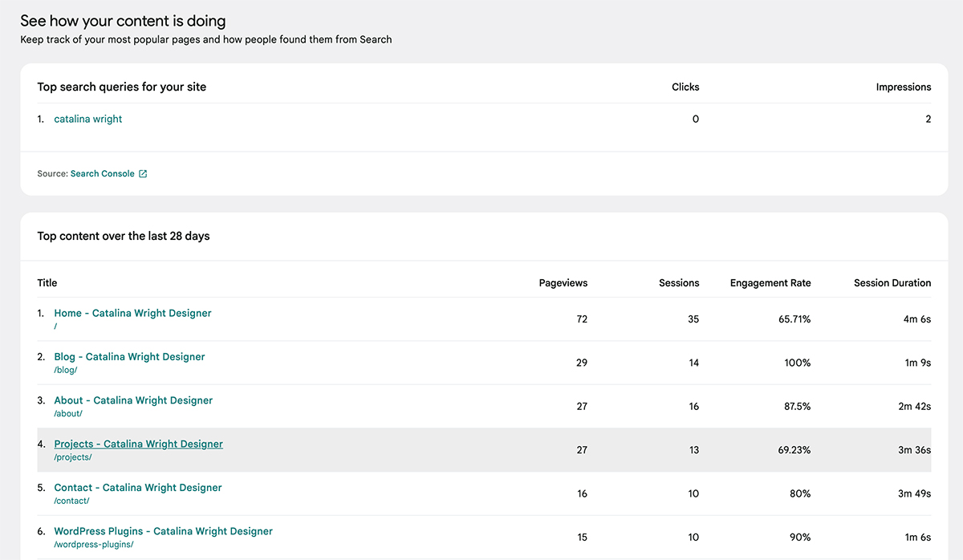Image resolution: width=963 pixels, height=560 pixels.
Task: Click 'Top content over the last 28 days' heading
Action: [x=124, y=237]
